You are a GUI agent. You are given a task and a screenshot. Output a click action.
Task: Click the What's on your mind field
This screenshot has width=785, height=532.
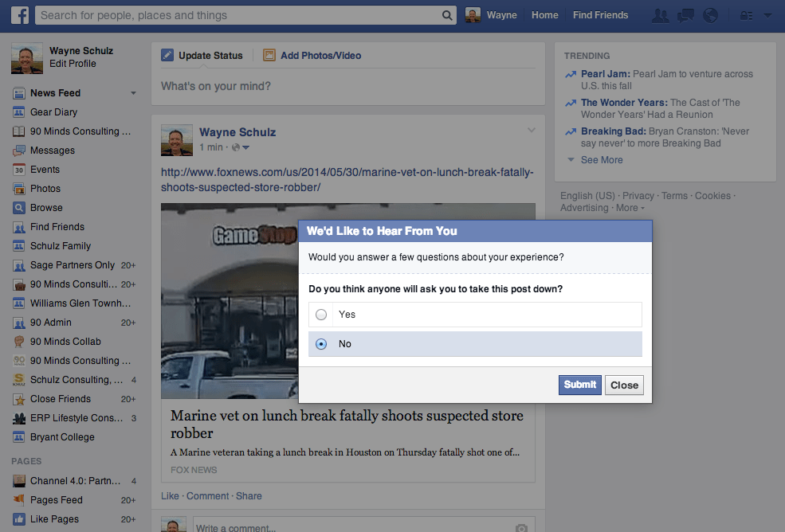[x=348, y=86]
